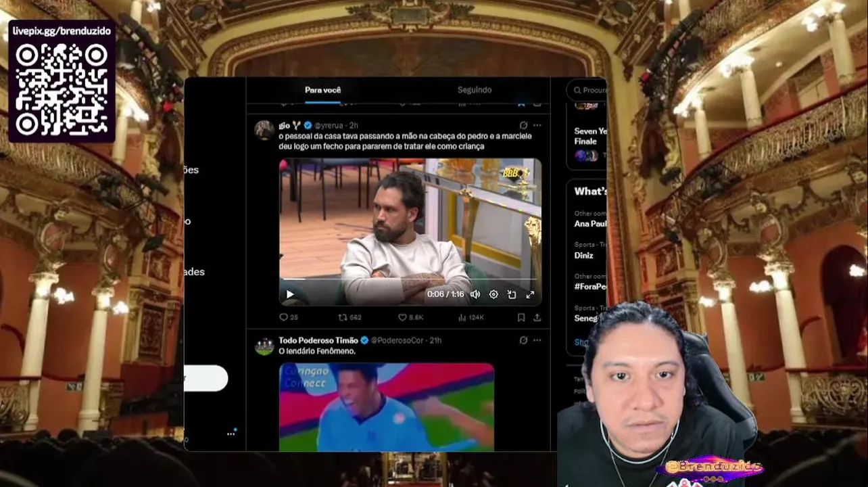Open the @yrerua handle link

point(329,125)
